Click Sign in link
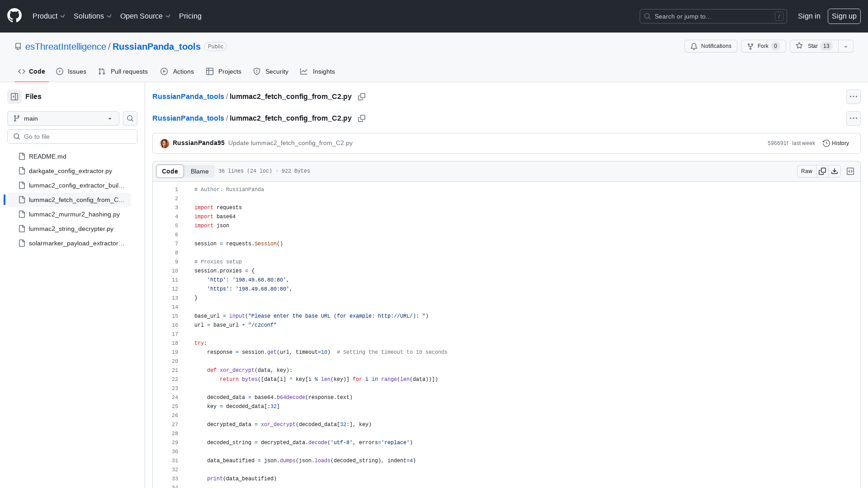 [809, 16]
